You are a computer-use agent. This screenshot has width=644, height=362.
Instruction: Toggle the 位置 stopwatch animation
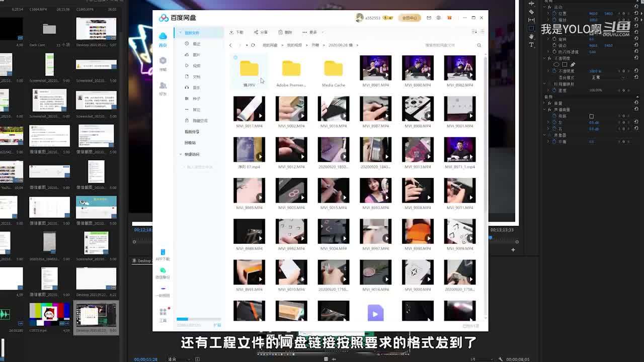click(554, 13)
